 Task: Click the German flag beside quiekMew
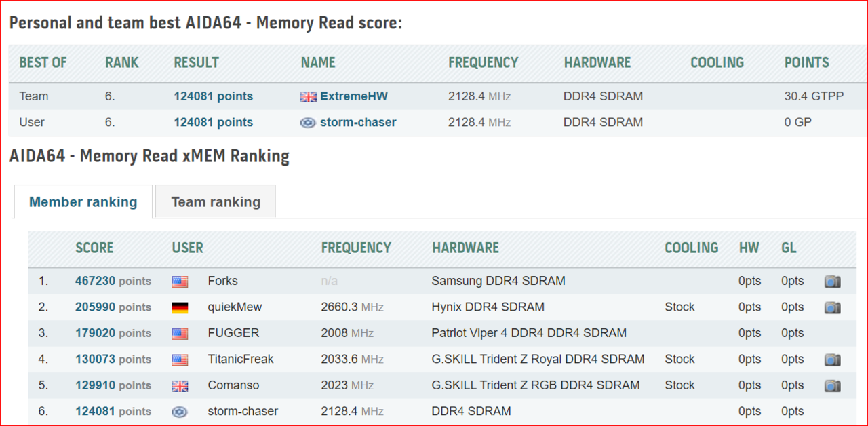[x=180, y=307]
